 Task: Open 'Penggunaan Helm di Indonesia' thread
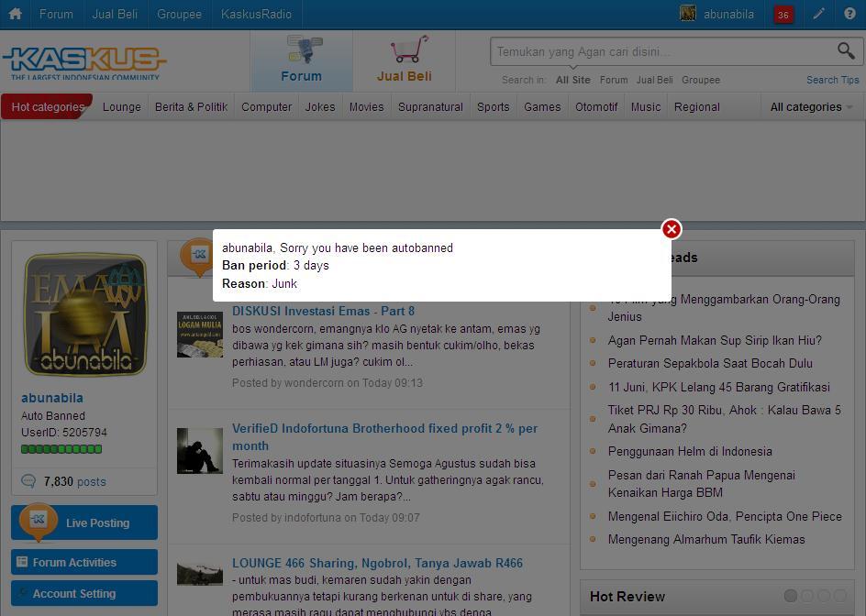coord(690,451)
